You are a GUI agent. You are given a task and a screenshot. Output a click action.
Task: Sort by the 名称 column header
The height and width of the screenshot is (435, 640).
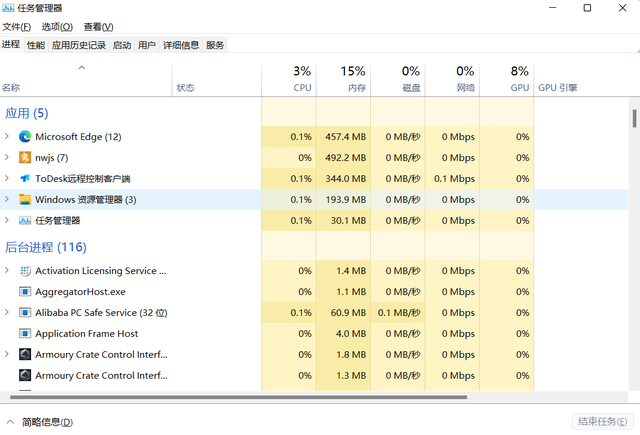[86, 79]
